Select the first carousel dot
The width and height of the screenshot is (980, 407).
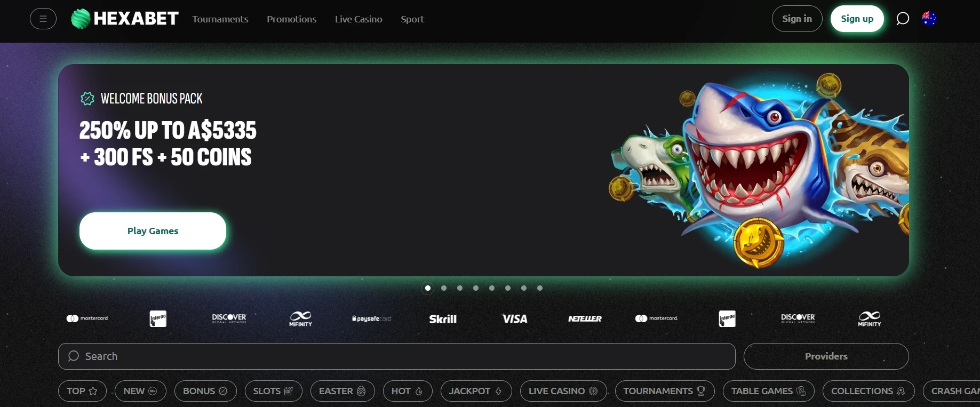(x=427, y=288)
